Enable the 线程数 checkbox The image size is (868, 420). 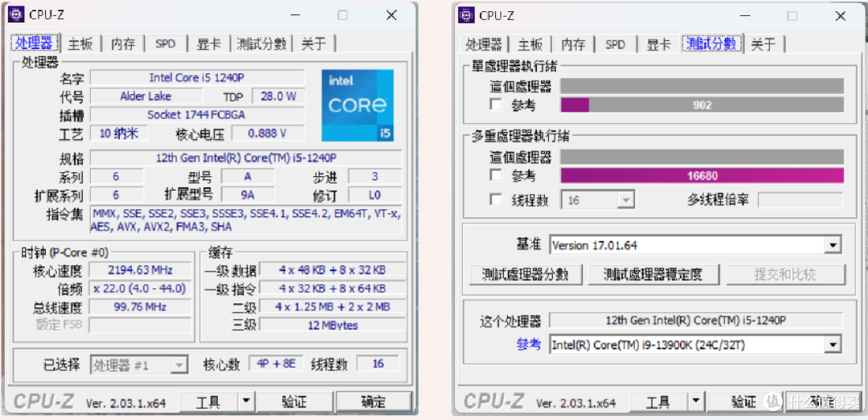pos(497,200)
